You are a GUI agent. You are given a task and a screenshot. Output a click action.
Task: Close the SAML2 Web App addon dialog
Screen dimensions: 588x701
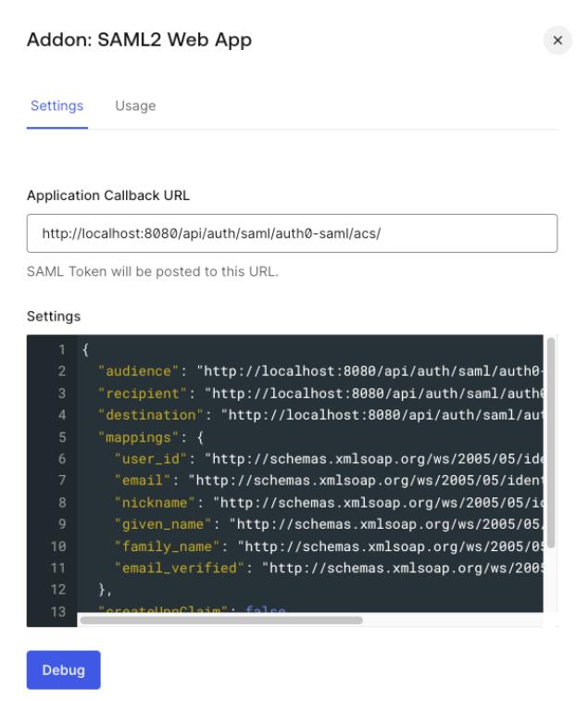557,41
